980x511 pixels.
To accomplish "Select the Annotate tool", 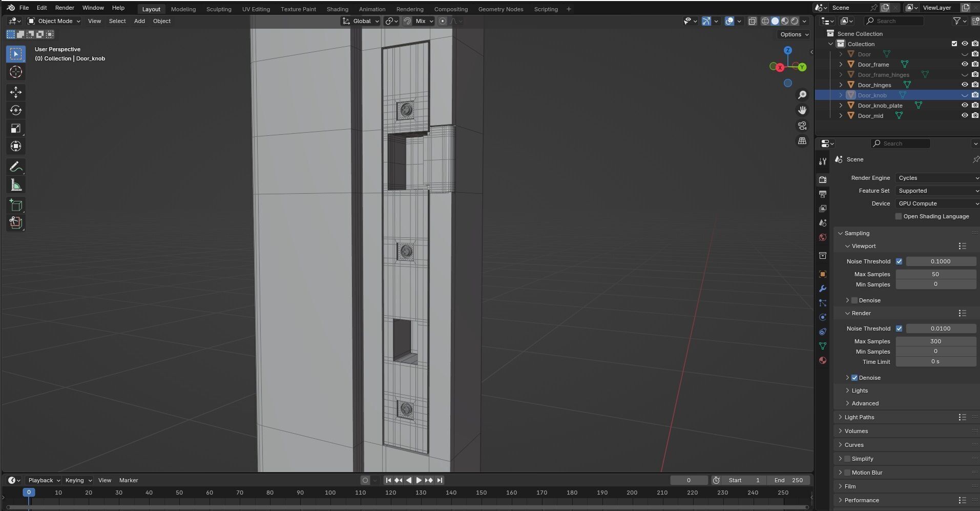I will pos(16,167).
